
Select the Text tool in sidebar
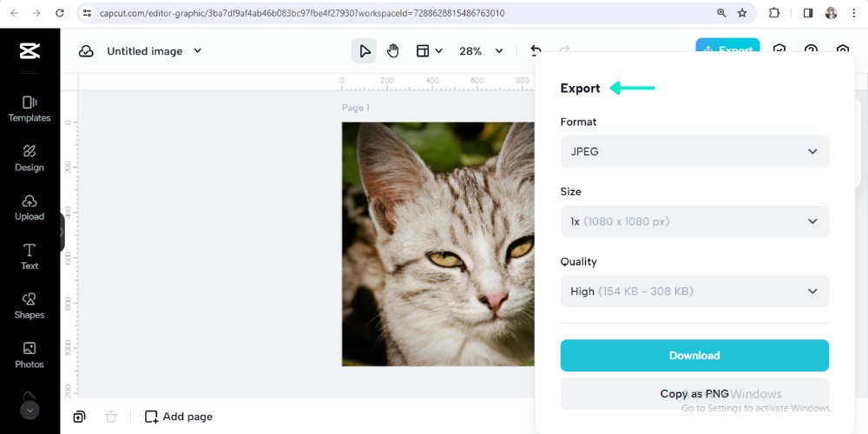click(30, 257)
